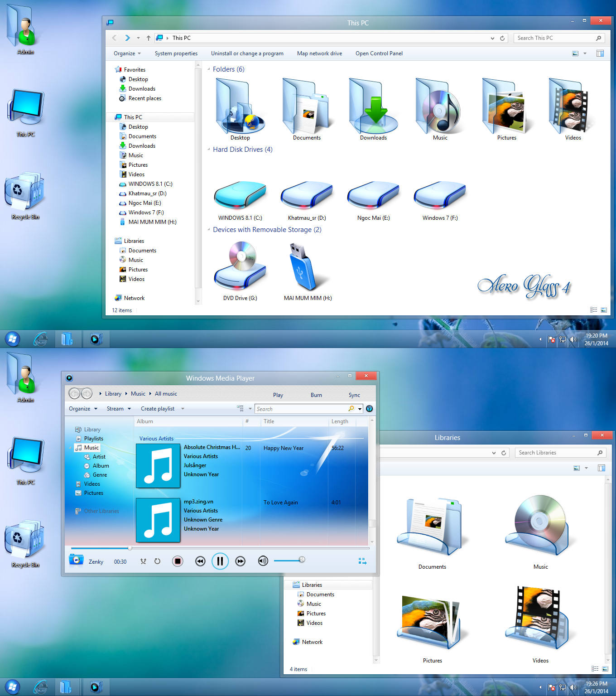Viewport: 616px width, 696px height.
Task: Click Uninstall or change a program
Action: coord(247,53)
